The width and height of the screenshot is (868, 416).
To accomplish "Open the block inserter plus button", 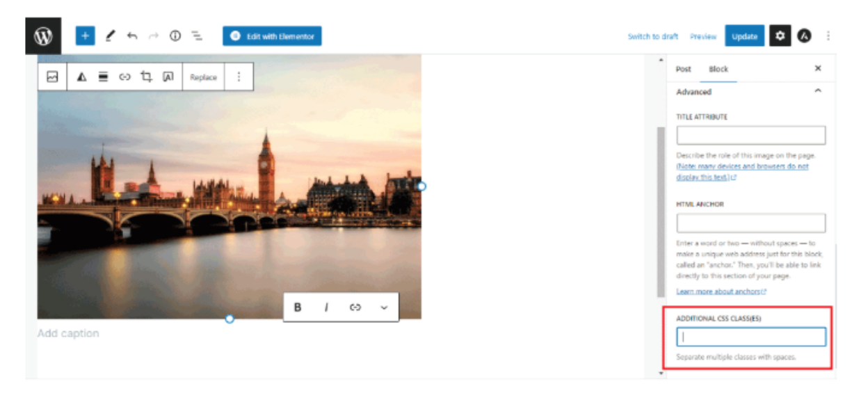I will click(85, 36).
